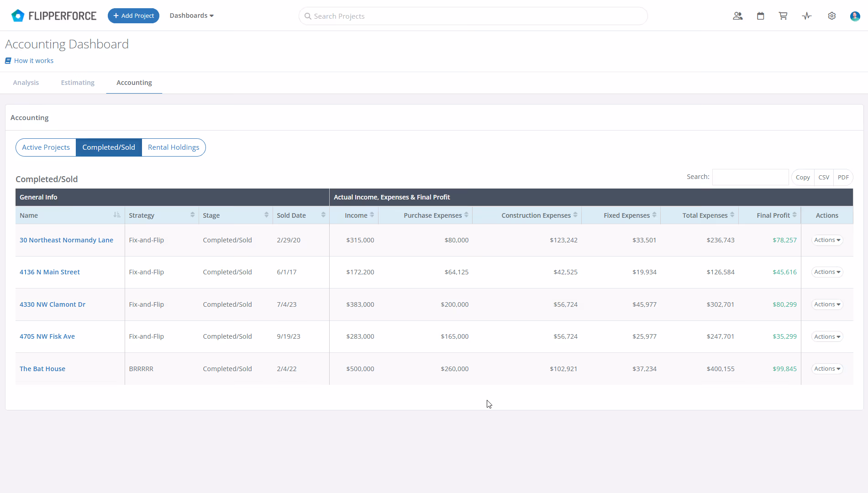Open Actions menu for 4705 NW Fisk Ave
Viewport: 868px width, 493px height.
(x=827, y=336)
